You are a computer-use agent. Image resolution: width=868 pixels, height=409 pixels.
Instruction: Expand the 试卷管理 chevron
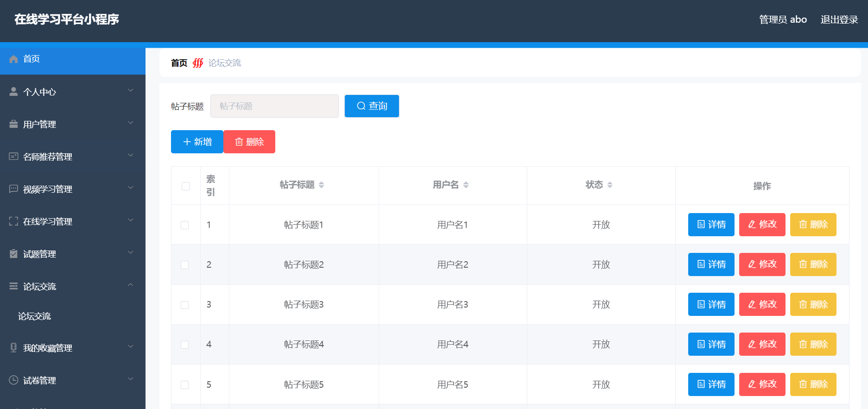[131, 379]
